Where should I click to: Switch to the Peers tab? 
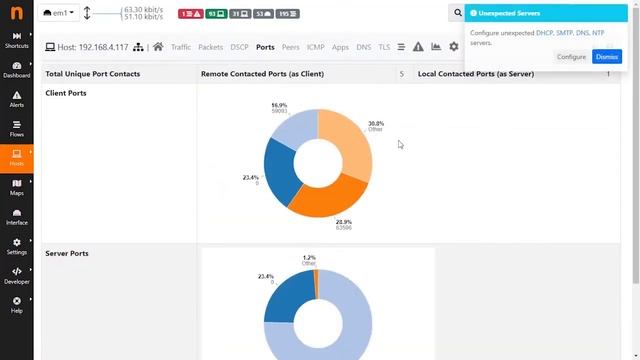coord(291,47)
